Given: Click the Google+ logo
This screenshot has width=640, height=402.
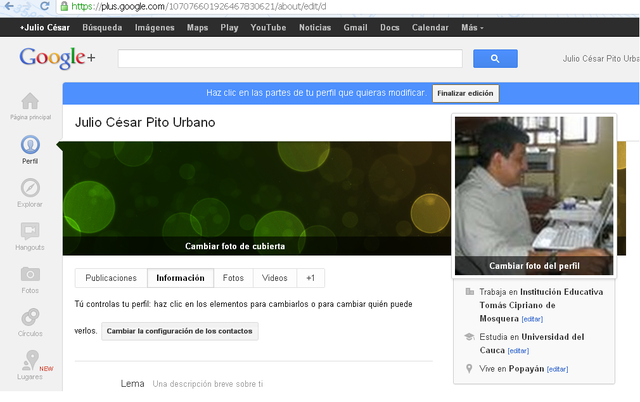Looking at the screenshot, I should coord(57,58).
